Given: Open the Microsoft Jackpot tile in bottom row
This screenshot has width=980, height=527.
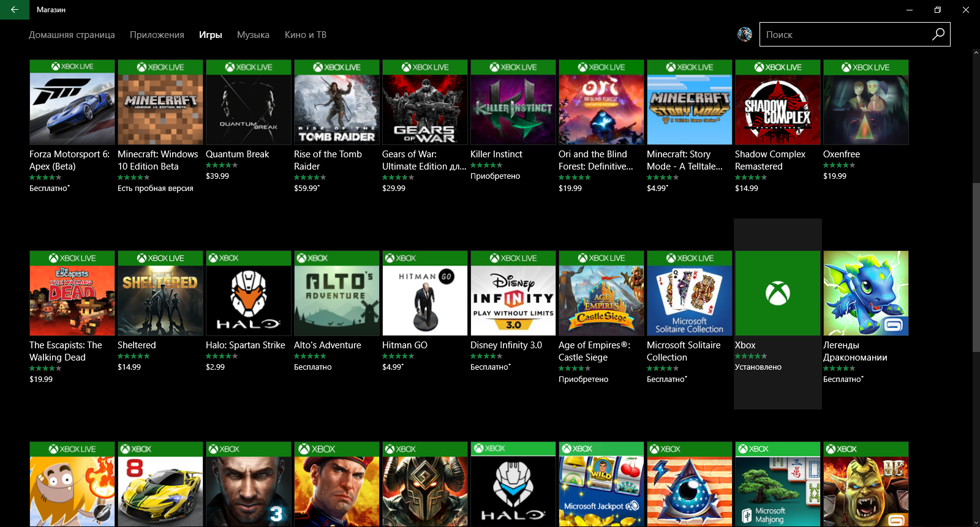Looking at the screenshot, I should coord(601,484).
